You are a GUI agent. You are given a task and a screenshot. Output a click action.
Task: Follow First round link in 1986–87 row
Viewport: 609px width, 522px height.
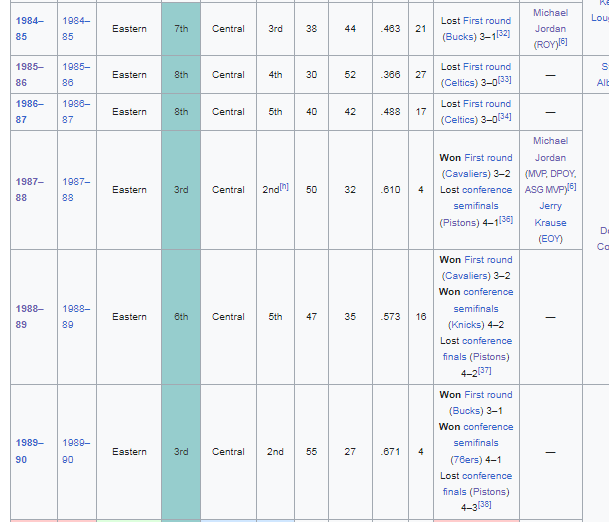pyautogui.click(x=487, y=104)
